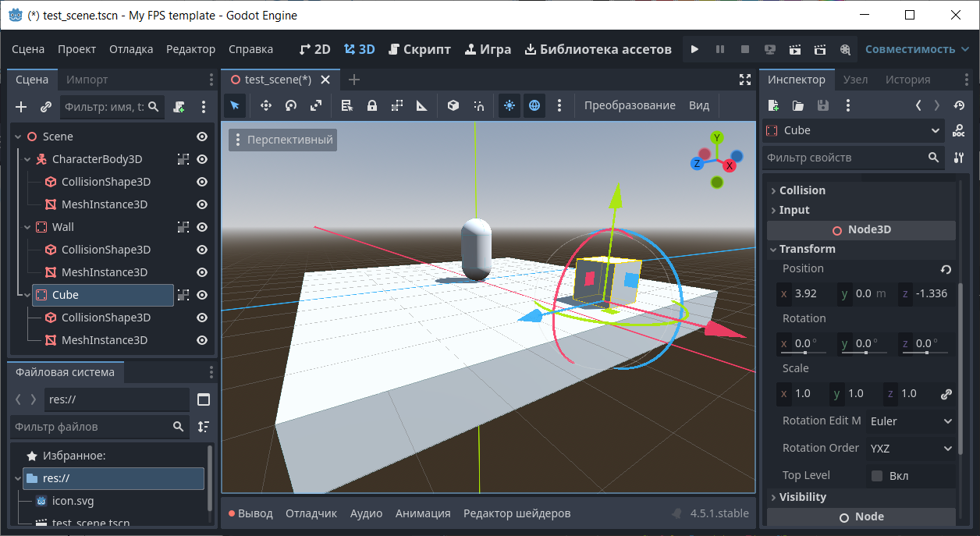Open the Преобразование viewport menu
Image resolution: width=980 pixels, height=536 pixels.
tap(630, 105)
